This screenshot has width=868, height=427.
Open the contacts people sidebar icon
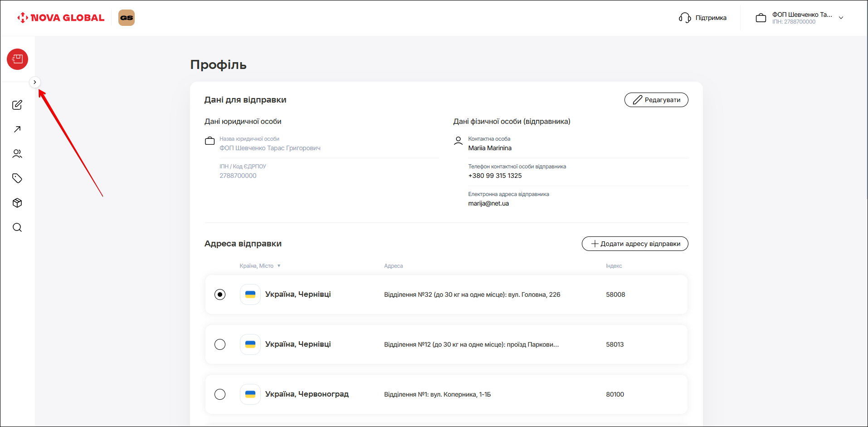click(x=17, y=154)
